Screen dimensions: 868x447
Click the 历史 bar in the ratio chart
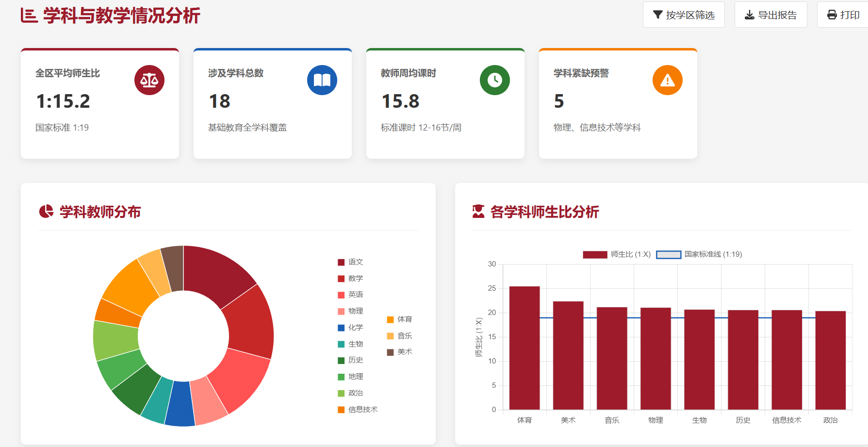click(x=743, y=360)
